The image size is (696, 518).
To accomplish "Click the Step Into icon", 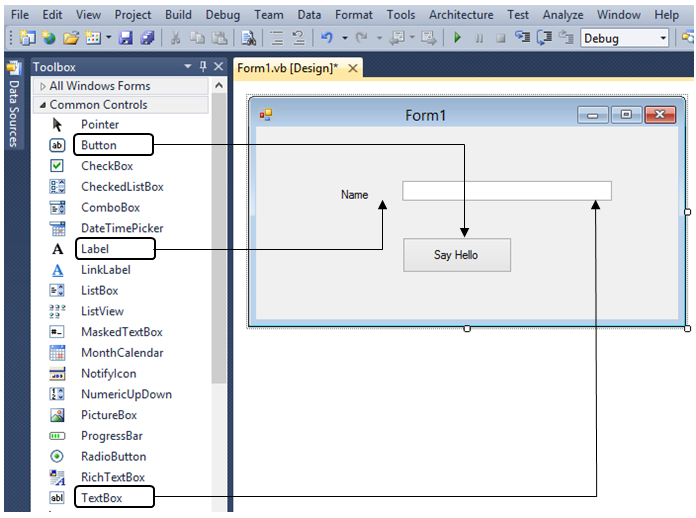I will pyautogui.click(x=522, y=37).
